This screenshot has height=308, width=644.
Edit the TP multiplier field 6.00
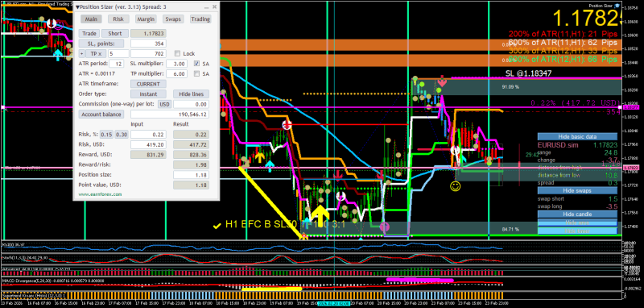pos(176,74)
